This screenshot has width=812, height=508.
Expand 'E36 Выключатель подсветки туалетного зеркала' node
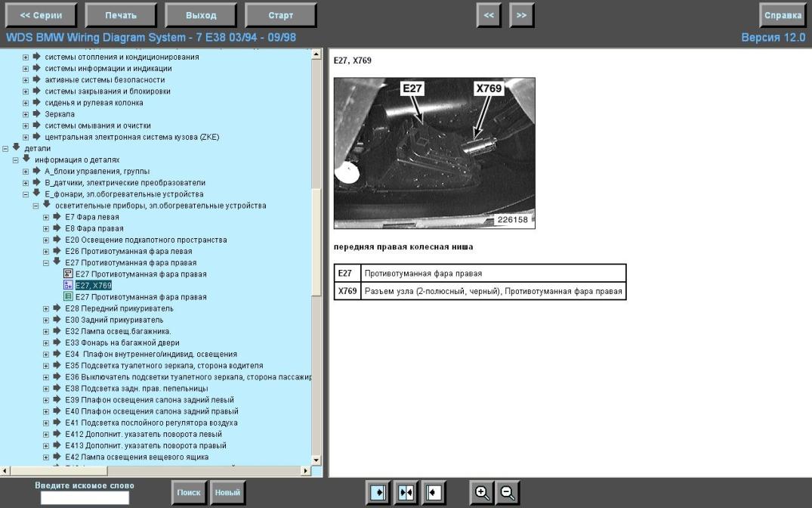[45, 377]
